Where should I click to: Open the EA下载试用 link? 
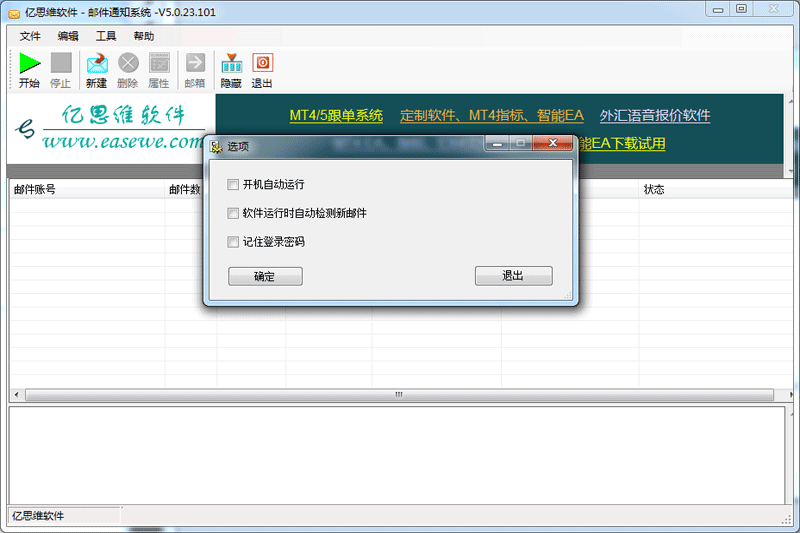coord(622,143)
